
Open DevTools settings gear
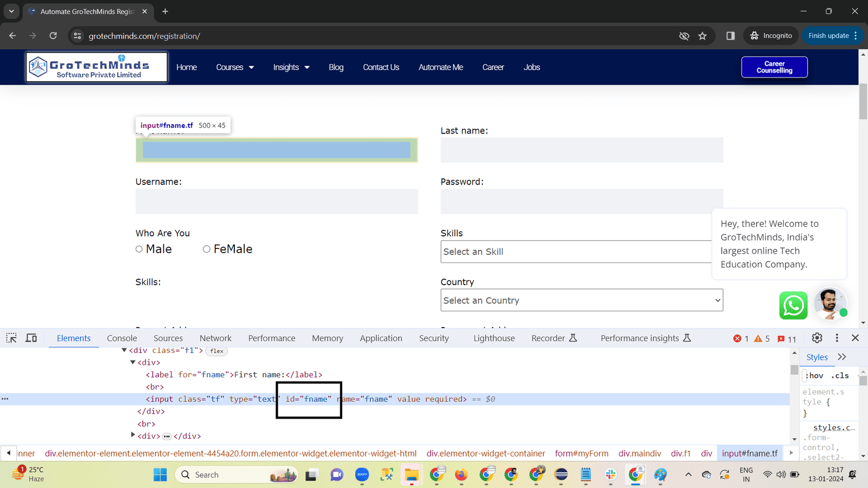click(817, 338)
